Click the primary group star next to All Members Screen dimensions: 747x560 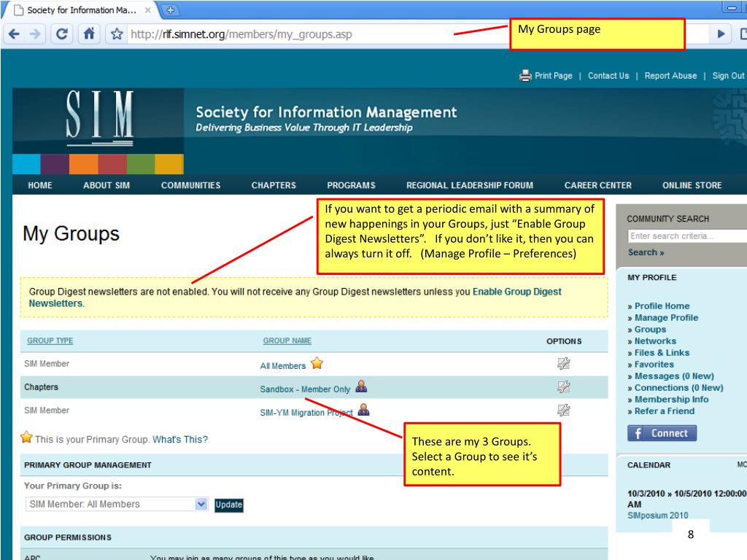click(x=317, y=363)
